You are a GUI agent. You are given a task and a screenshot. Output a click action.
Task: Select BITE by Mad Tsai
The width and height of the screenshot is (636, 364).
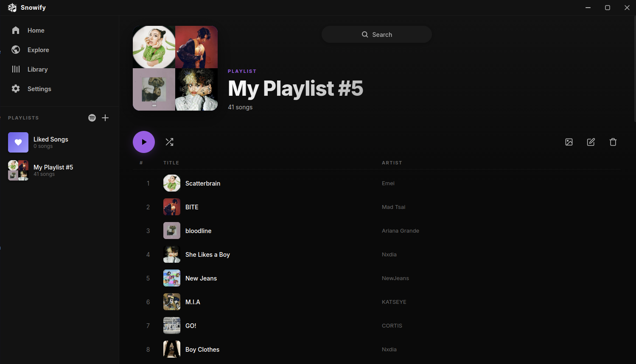click(x=192, y=207)
